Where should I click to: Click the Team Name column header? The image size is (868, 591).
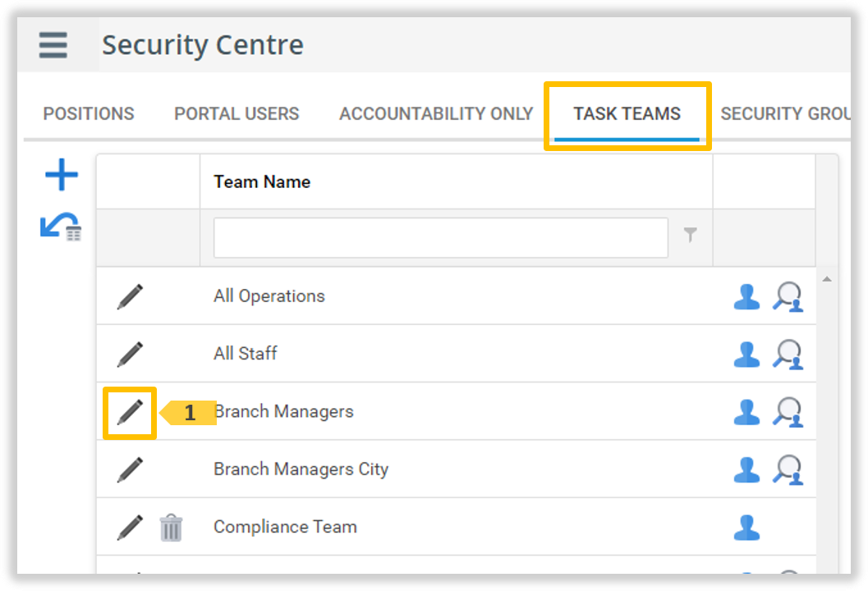tap(261, 181)
